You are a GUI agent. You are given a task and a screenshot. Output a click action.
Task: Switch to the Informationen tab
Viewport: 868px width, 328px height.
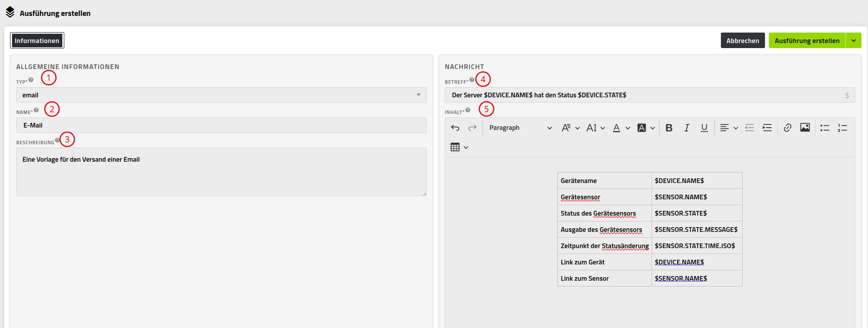[x=37, y=41]
